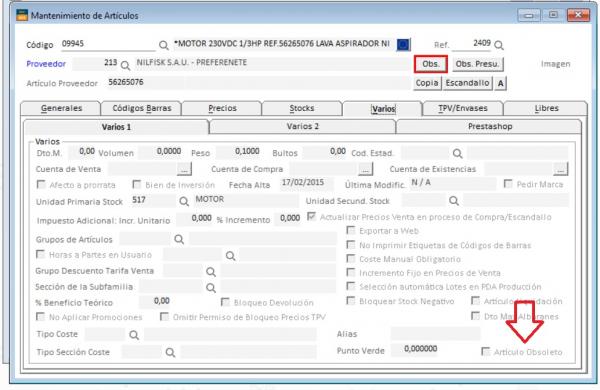Screen dimensions: 600x390
Task: Open Grupo Descuento Tarifa Venta lookup magnifier
Action: 211,272
